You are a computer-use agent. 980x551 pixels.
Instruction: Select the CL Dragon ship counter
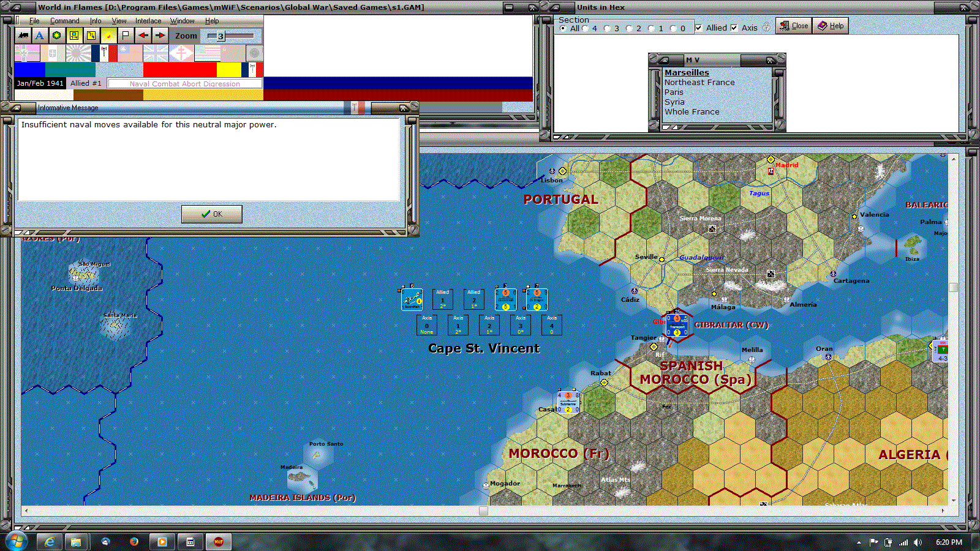click(537, 299)
